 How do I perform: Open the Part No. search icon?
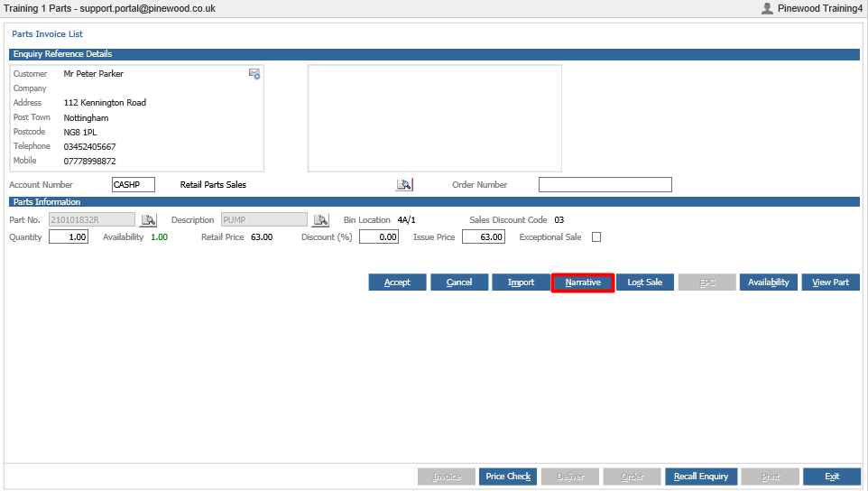tap(148, 219)
